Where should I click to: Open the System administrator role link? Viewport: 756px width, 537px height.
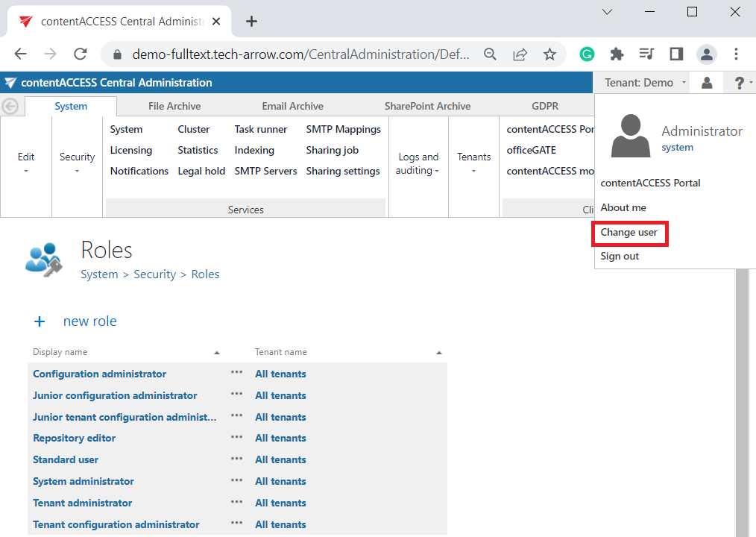point(84,481)
